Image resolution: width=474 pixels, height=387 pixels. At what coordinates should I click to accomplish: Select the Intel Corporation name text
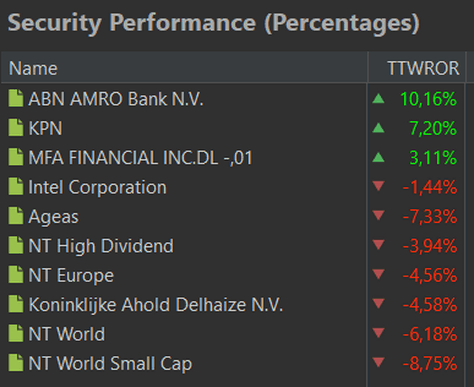pyautogui.click(x=97, y=187)
